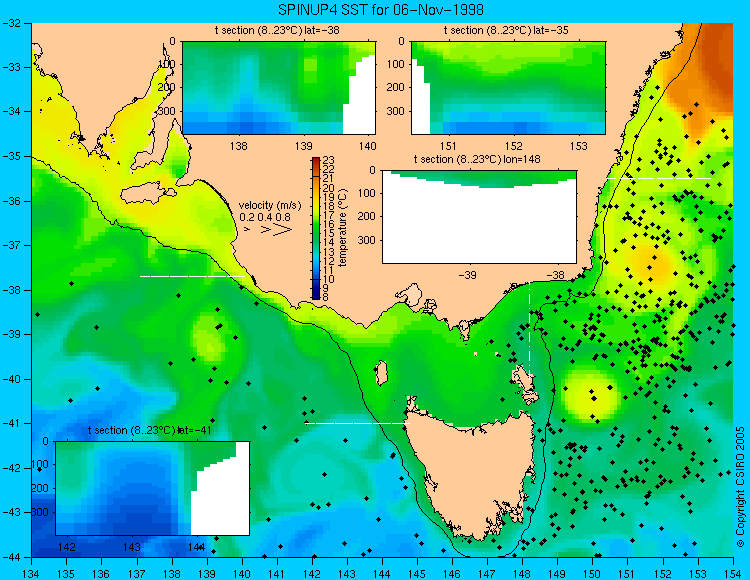Click the white dashed transect line west of Tasmania
Image resolution: width=750 pixels, height=580 pixels.
point(357,423)
